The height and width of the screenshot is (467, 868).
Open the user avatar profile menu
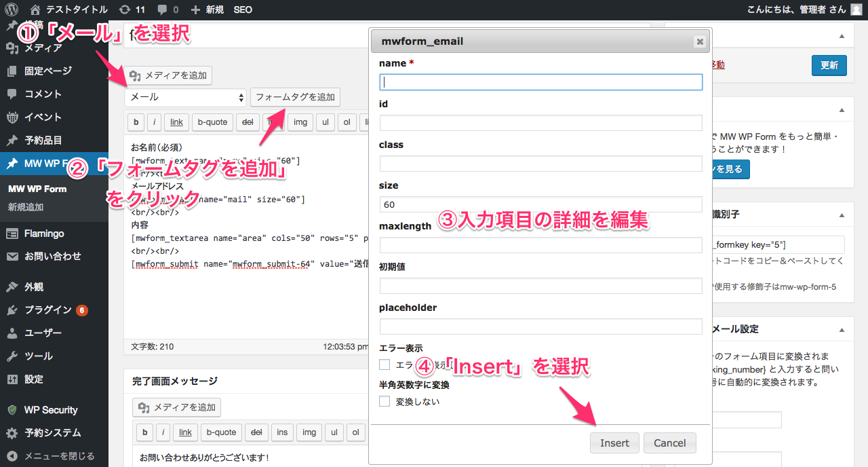coord(856,10)
